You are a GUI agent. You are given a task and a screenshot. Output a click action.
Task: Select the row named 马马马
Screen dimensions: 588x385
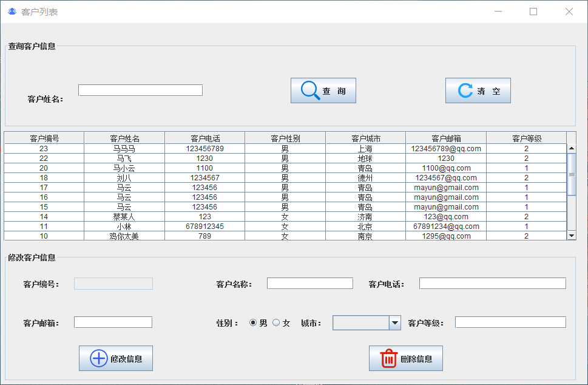coord(285,149)
